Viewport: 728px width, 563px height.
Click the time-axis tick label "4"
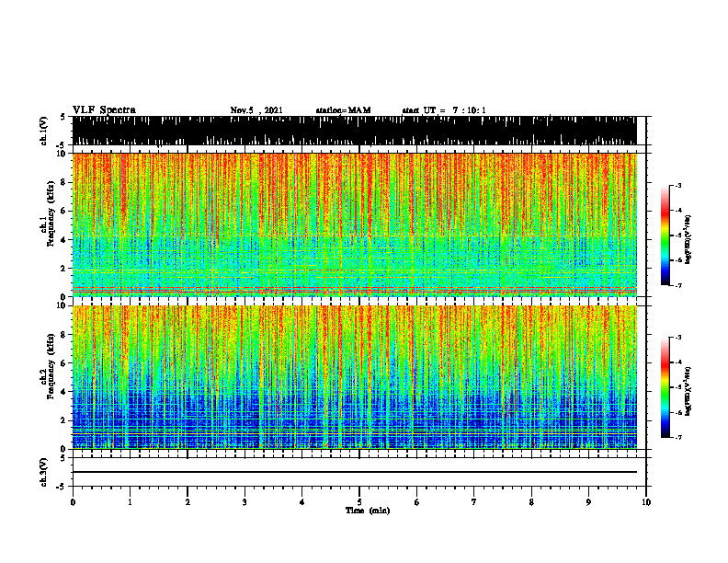[x=302, y=502]
